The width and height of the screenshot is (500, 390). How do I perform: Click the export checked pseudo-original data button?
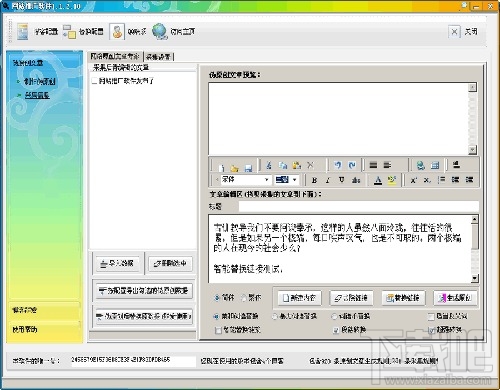point(144,291)
